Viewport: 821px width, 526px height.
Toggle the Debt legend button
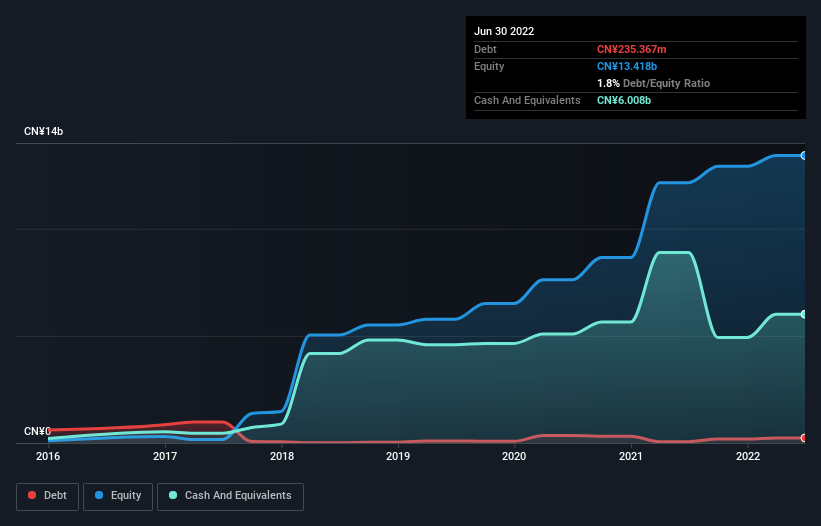coord(48,496)
